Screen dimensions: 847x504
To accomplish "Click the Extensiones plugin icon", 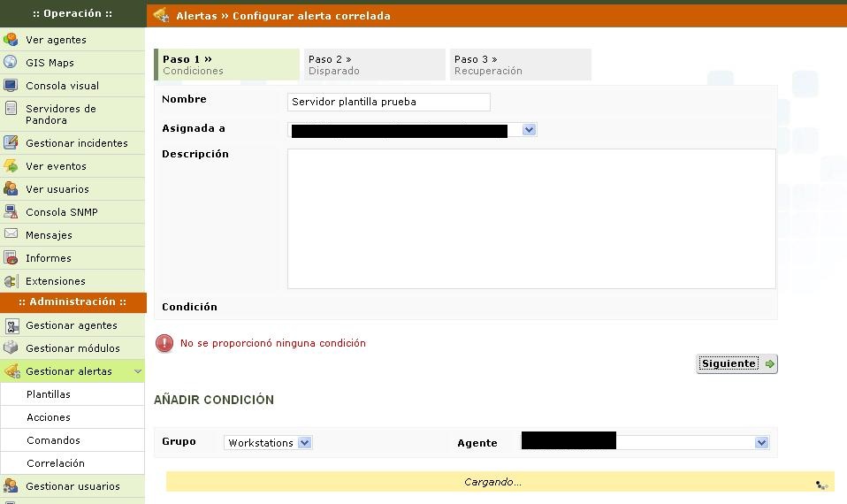I will point(11,281).
